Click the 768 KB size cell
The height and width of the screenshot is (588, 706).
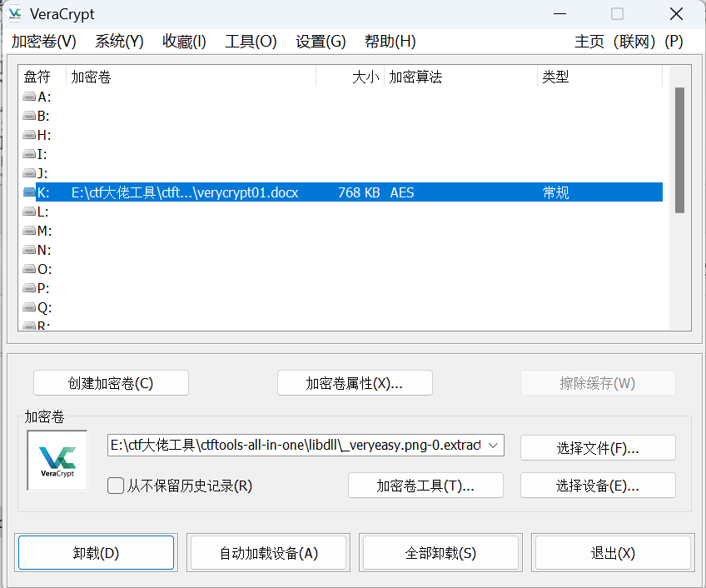point(359,192)
